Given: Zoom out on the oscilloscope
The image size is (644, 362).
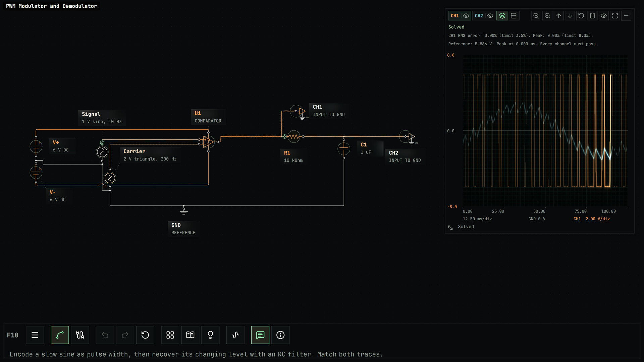Looking at the screenshot, I should click(x=547, y=16).
